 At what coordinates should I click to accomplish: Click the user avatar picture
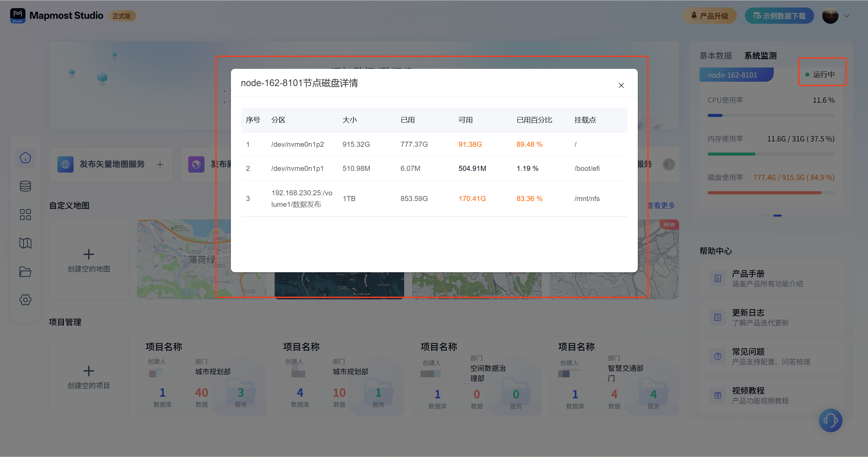830,16
